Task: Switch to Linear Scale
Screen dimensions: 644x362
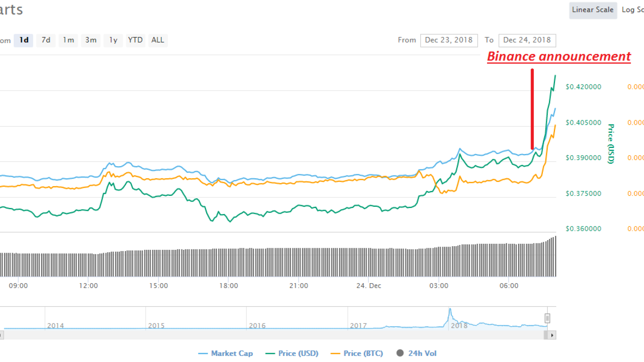Action: (x=593, y=10)
